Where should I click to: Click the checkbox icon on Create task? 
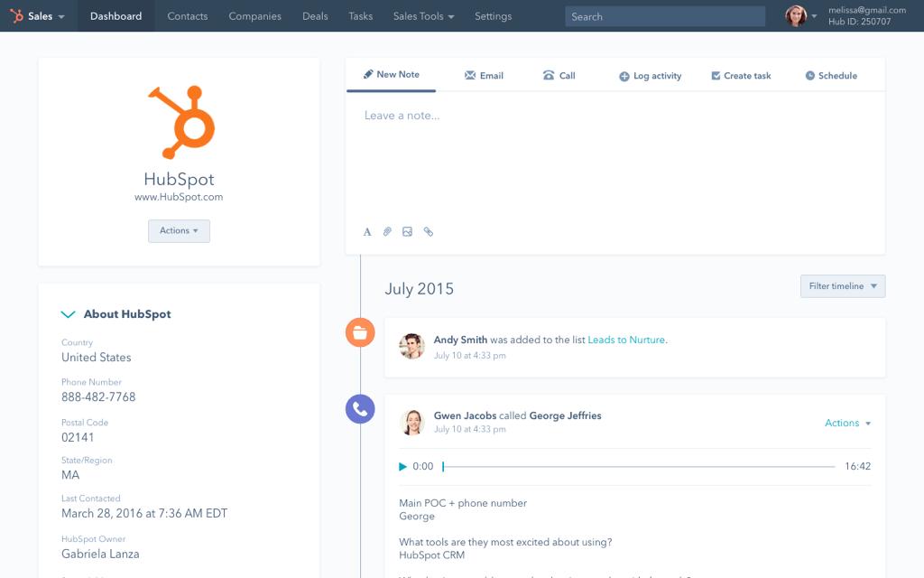pyautogui.click(x=716, y=76)
